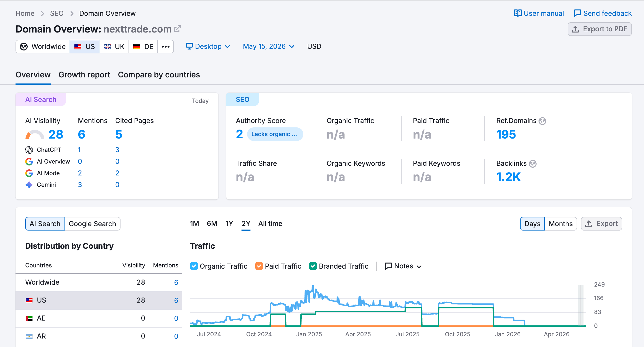
Task: Click Authority Score value 2
Action: [239, 135]
